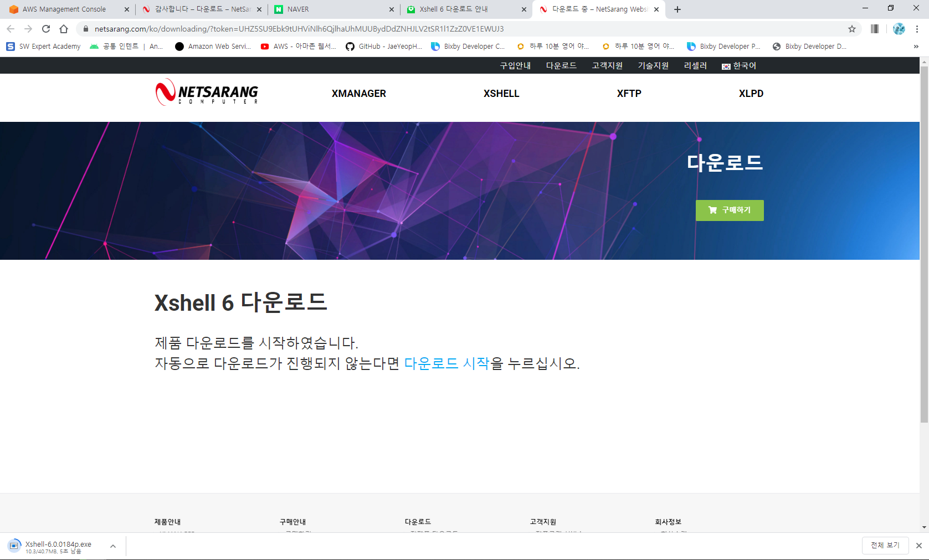Open the XMANAGER product menu

[x=359, y=94]
